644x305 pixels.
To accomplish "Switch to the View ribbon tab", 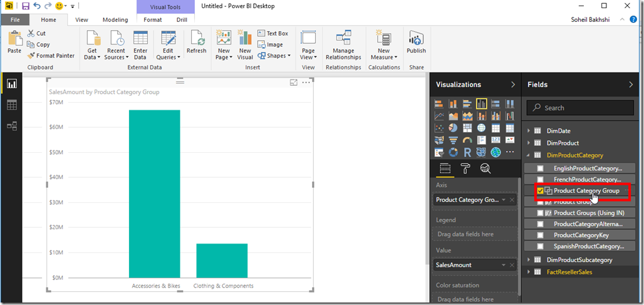I will [x=81, y=19].
